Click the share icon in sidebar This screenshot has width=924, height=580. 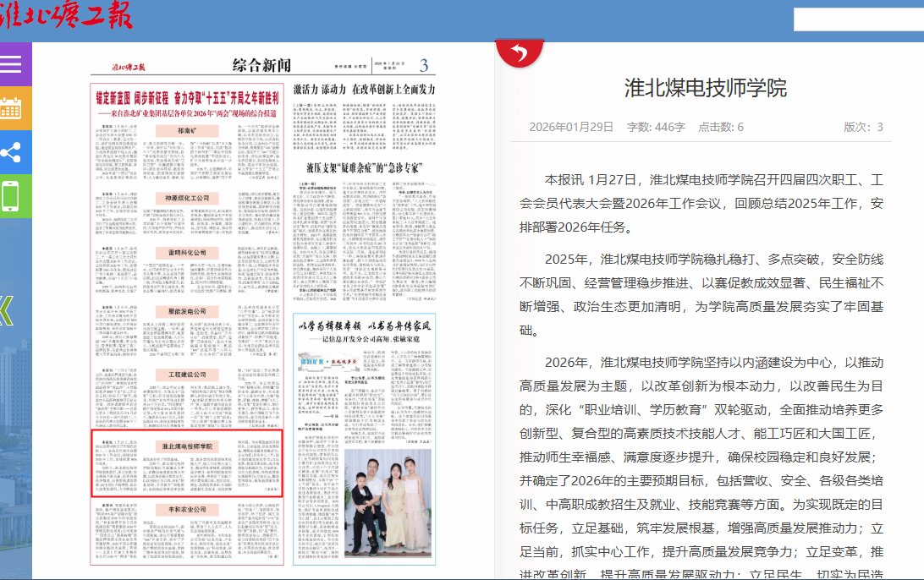[12, 152]
